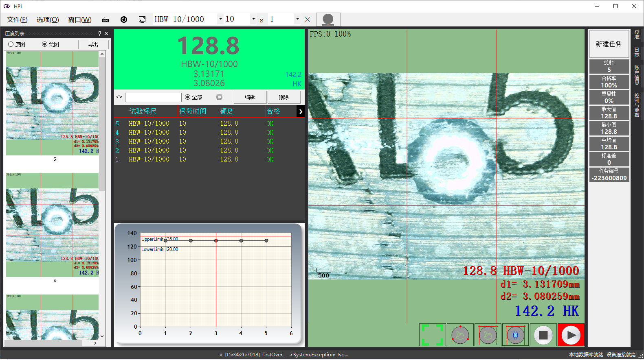Screen dimensions: 644x360
Task: Open the 选项(O) menu
Action: click(48, 20)
